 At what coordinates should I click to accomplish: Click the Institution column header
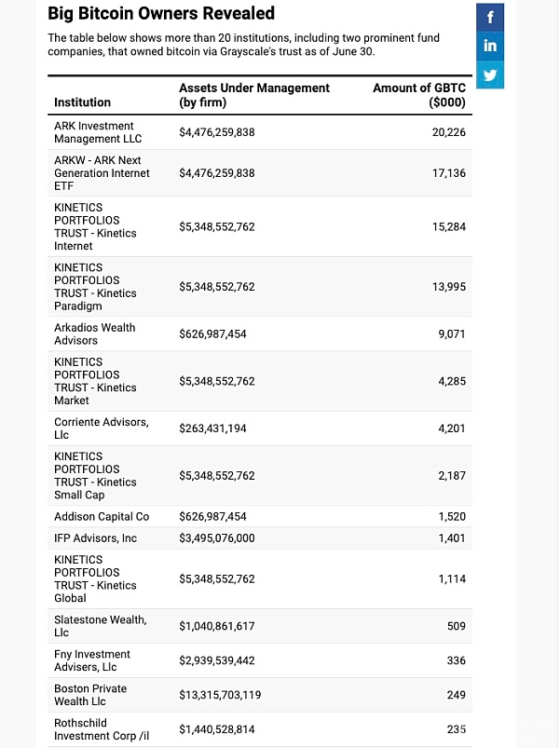pyautogui.click(x=82, y=102)
